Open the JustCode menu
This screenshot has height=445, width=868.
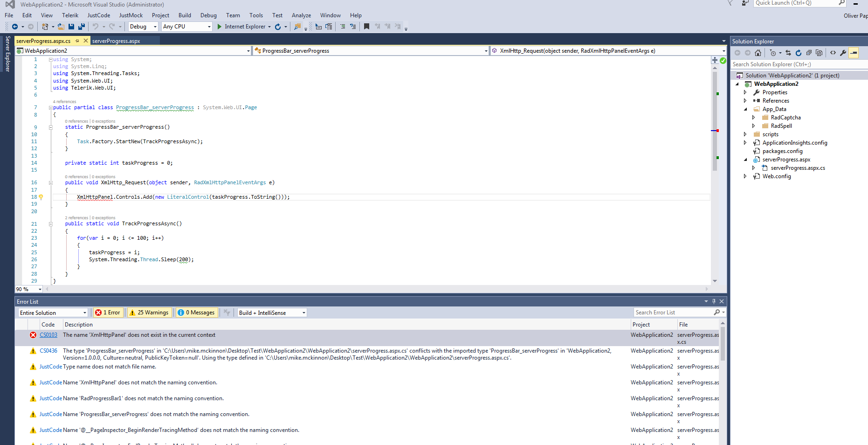(99, 15)
